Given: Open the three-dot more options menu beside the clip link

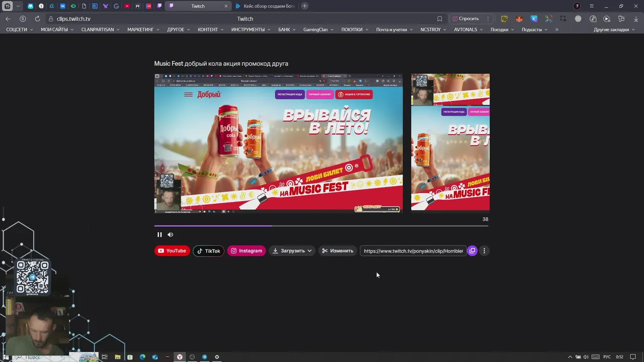Looking at the screenshot, I should pyautogui.click(x=484, y=251).
